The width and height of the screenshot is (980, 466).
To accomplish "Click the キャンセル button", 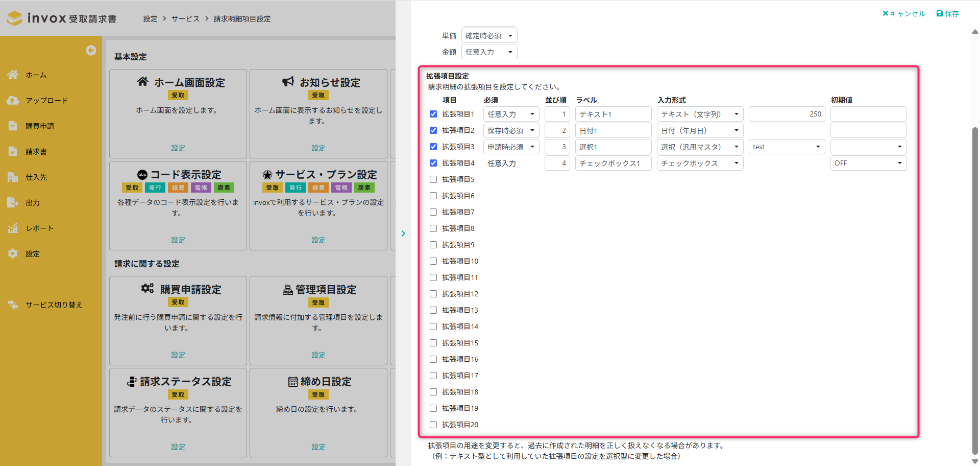I will click(x=903, y=14).
